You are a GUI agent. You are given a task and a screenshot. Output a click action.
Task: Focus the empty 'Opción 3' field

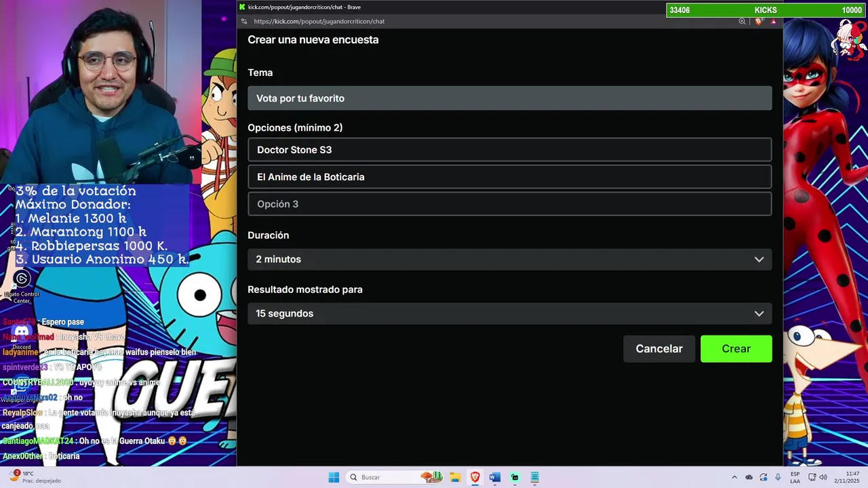(509, 204)
